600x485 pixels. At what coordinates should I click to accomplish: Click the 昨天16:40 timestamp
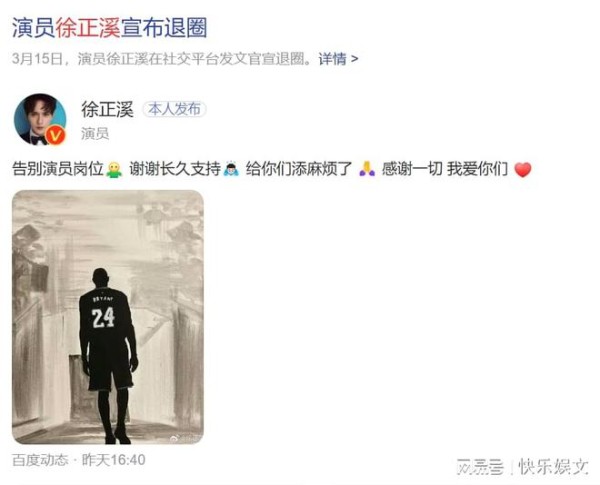point(114,460)
